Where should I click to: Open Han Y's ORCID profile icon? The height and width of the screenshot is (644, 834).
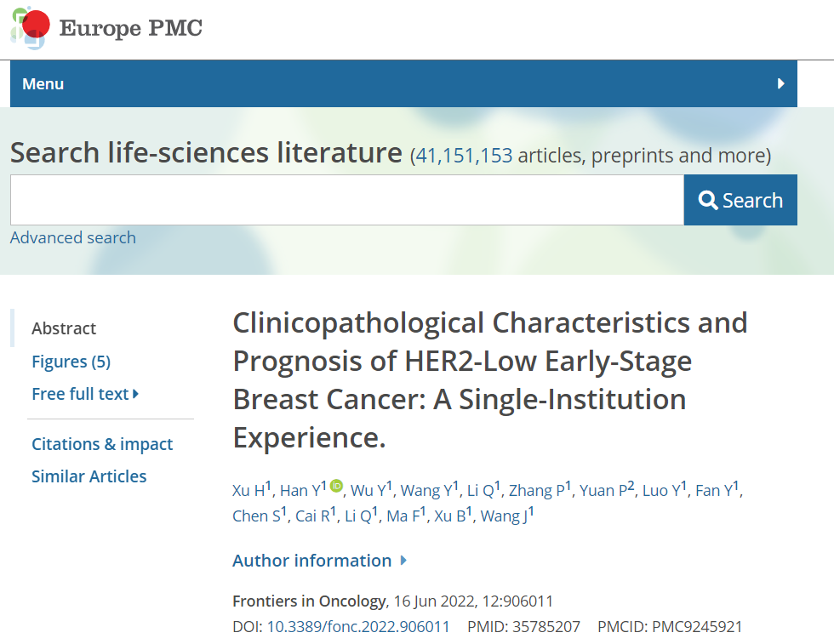[x=336, y=486]
